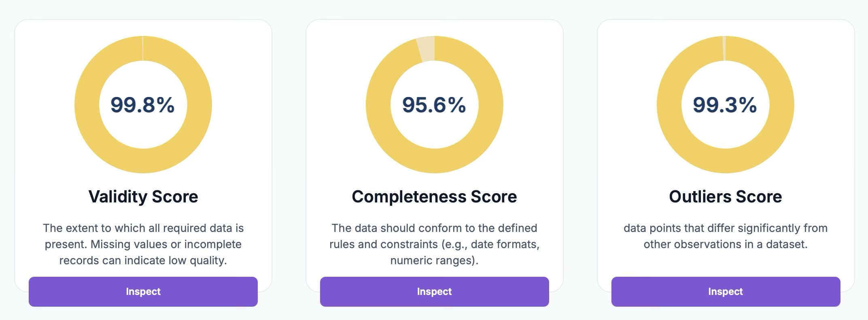Viewport: 868px width, 320px height.
Task: Select the Validity Score heading
Action: coord(143,197)
